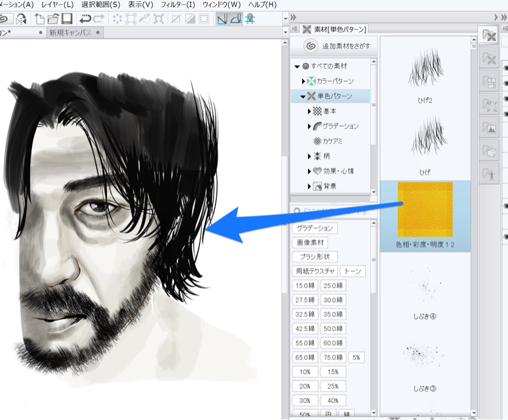Toggle the 15.0線 tag filter
Viewport: 508px width, 420px height.
point(305,286)
